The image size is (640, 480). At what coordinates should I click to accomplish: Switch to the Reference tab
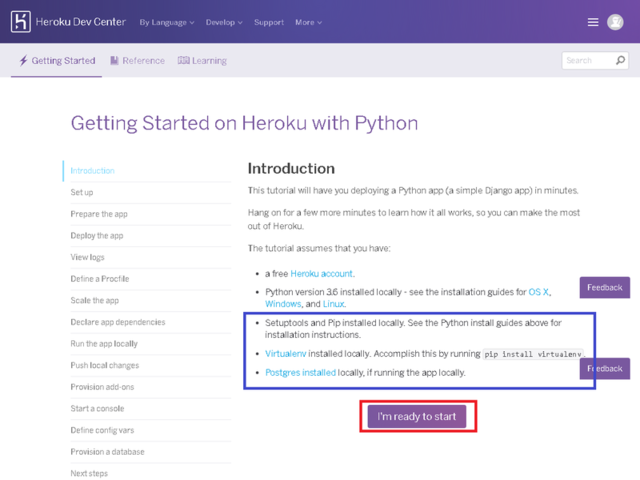[138, 60]
